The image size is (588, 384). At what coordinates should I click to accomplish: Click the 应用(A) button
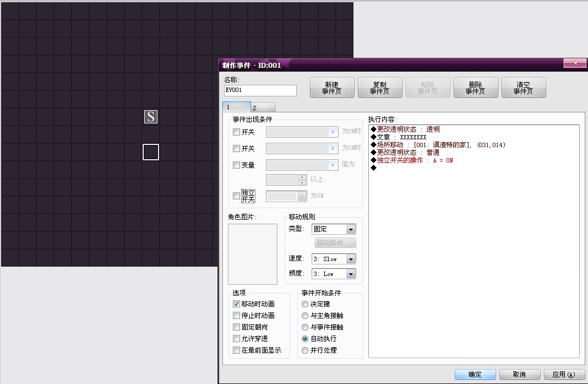tap(564, 375)
